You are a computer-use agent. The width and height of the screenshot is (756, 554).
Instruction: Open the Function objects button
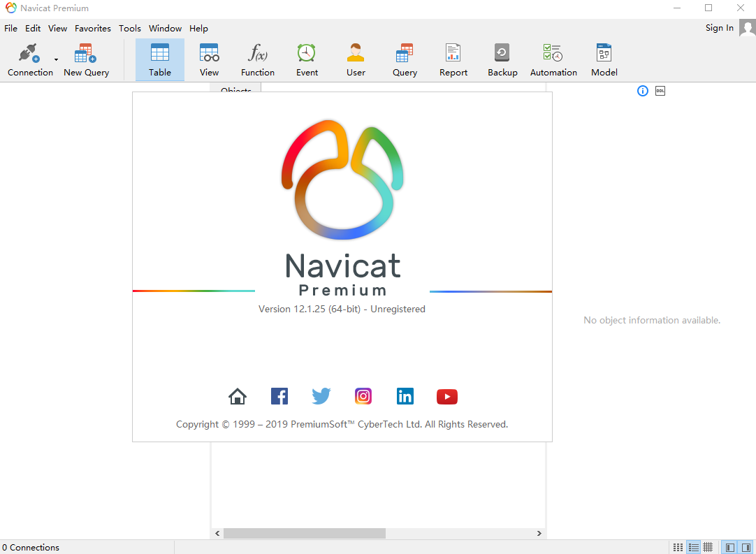point(258,60)
